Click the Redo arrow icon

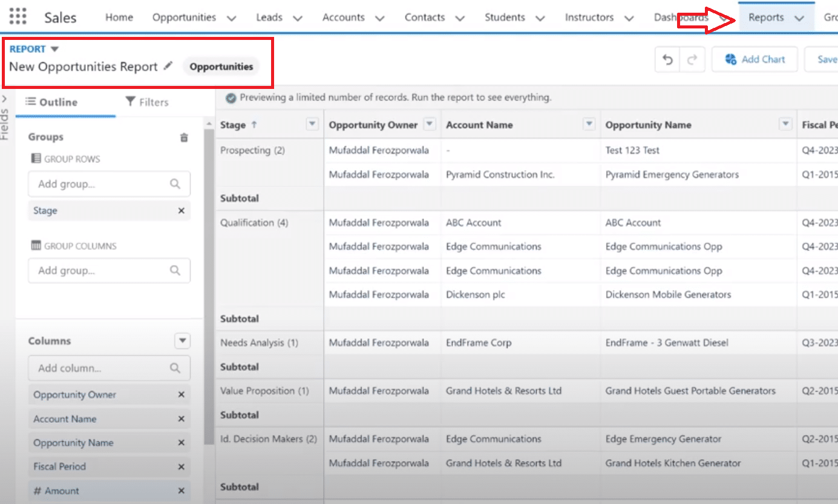(692, 59)
